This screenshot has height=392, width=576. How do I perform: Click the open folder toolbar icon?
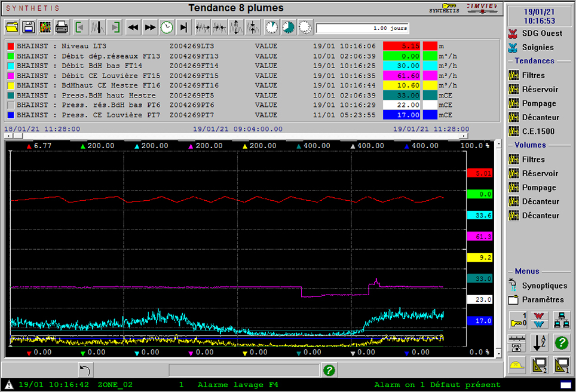point(12,27)
